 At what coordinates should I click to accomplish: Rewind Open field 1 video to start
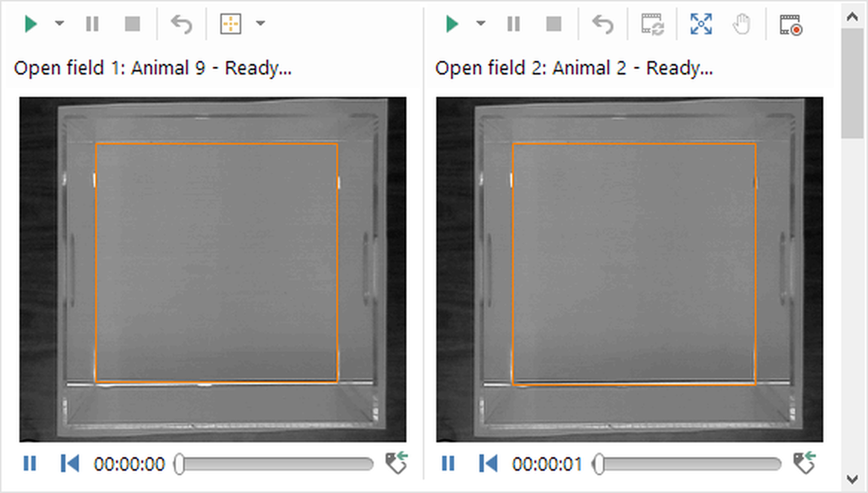tap(69, 464)
